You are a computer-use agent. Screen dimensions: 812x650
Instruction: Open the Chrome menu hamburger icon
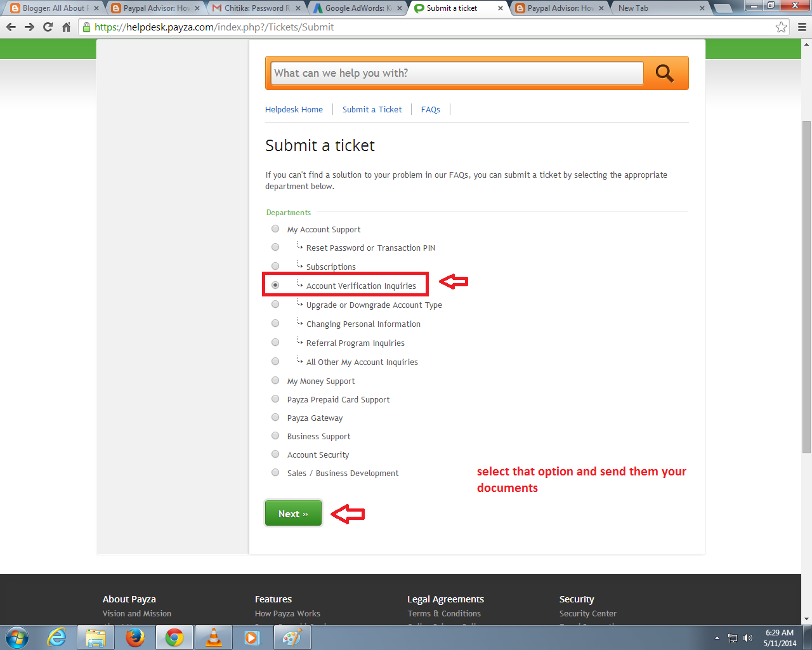[x=802, y=27]
